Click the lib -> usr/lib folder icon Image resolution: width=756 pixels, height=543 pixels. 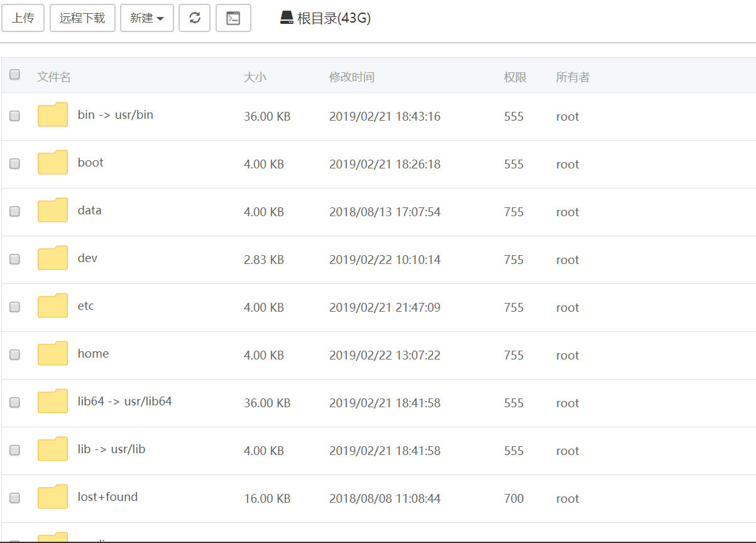coord(53,449)
